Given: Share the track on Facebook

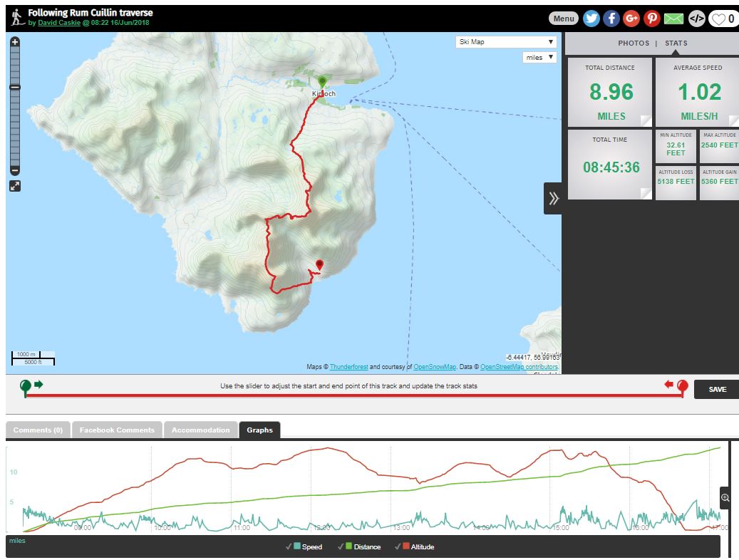Looking at the screenshot, I should 611,19.
